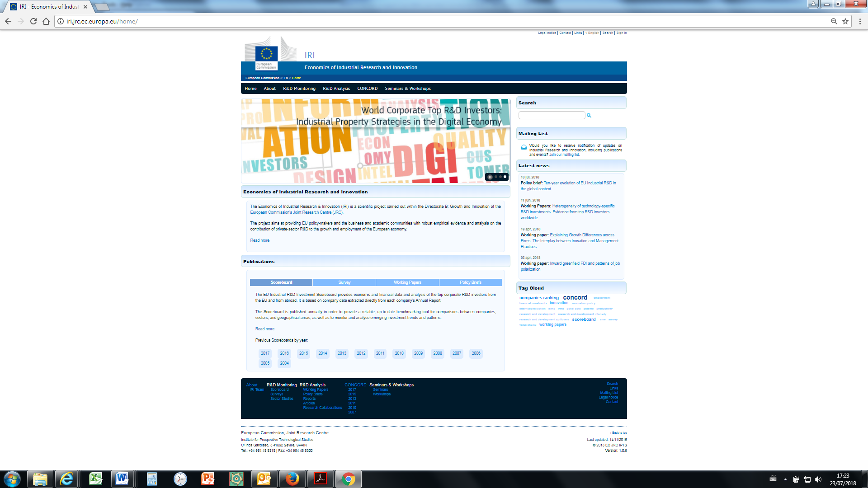Open the English language dropdown
Viewport: 868px width, 488px height.
(593, 33)
